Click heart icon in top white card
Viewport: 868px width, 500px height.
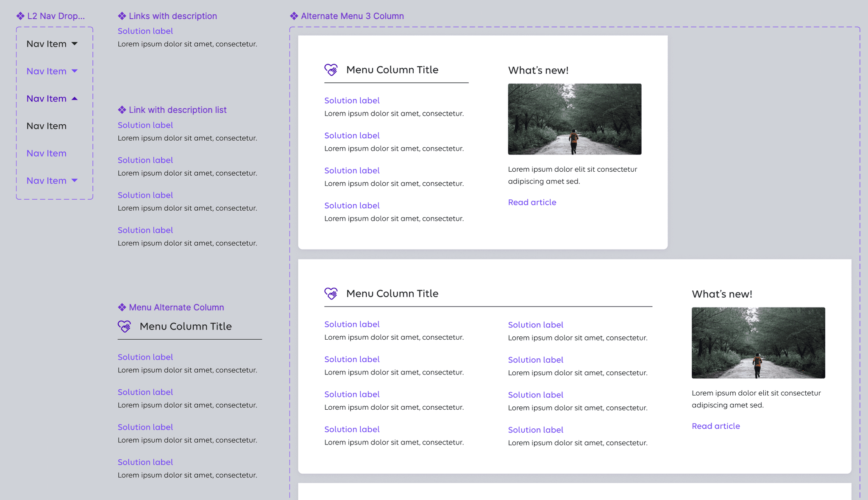[331, 70]
